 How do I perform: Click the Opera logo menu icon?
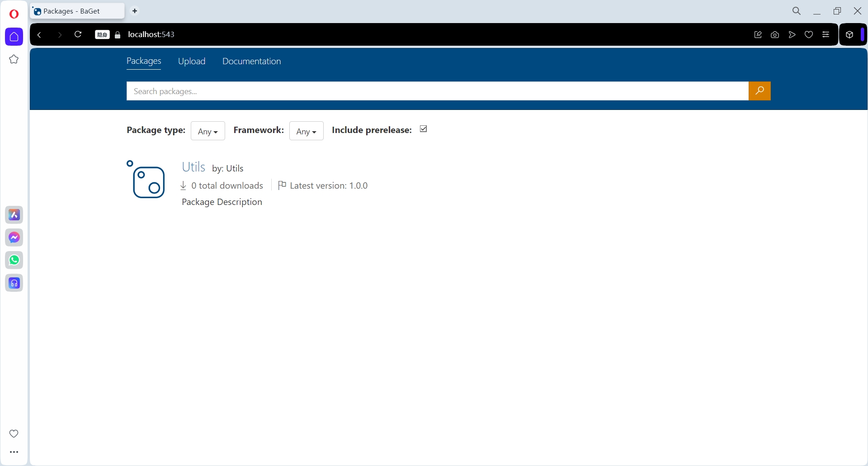[x=14, y=14]
